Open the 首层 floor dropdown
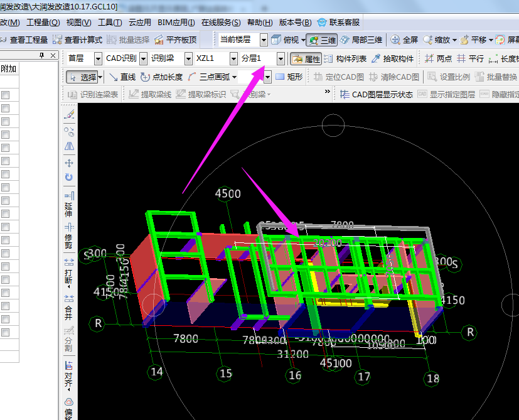 click(x=98, y=59)
